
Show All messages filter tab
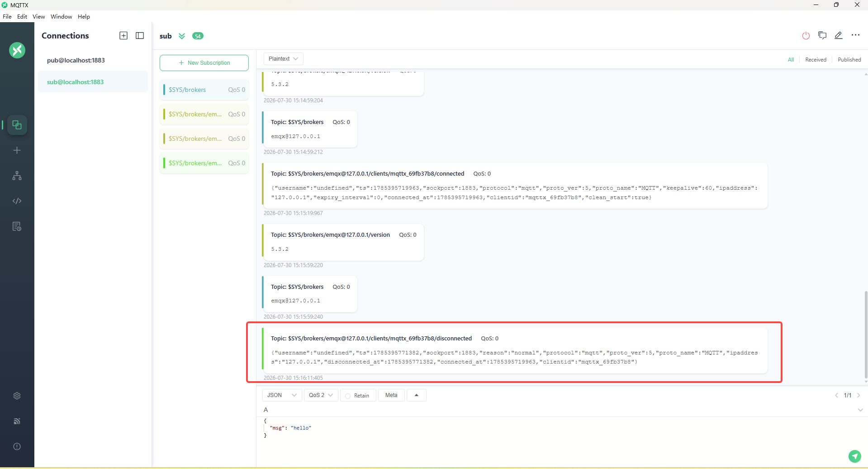[791, 60]
